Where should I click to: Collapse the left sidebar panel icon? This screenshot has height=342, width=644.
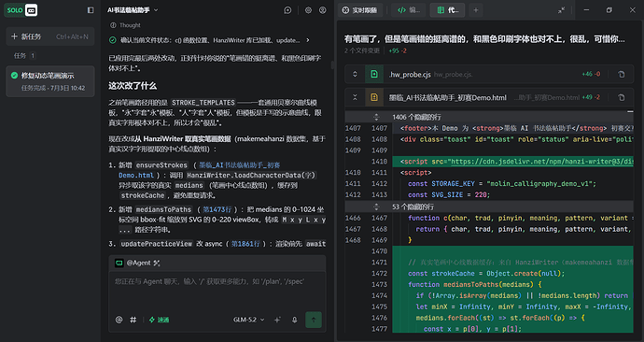coord(91,10)
